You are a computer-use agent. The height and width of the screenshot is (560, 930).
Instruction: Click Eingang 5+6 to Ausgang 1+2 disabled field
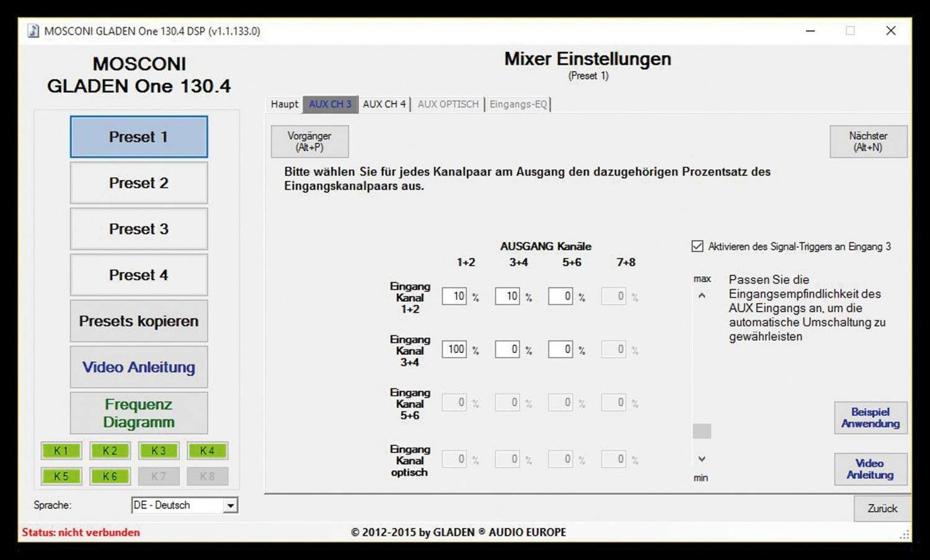tap(454, 403)
